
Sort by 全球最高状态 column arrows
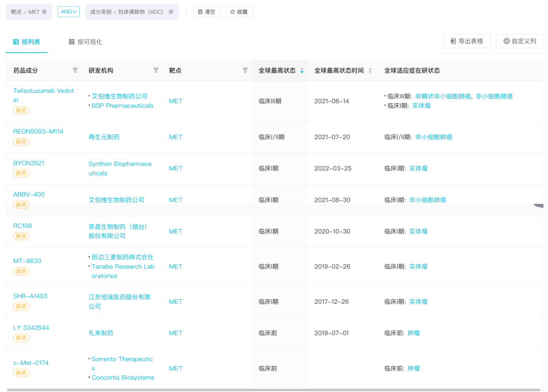click(x=302, y=70)
